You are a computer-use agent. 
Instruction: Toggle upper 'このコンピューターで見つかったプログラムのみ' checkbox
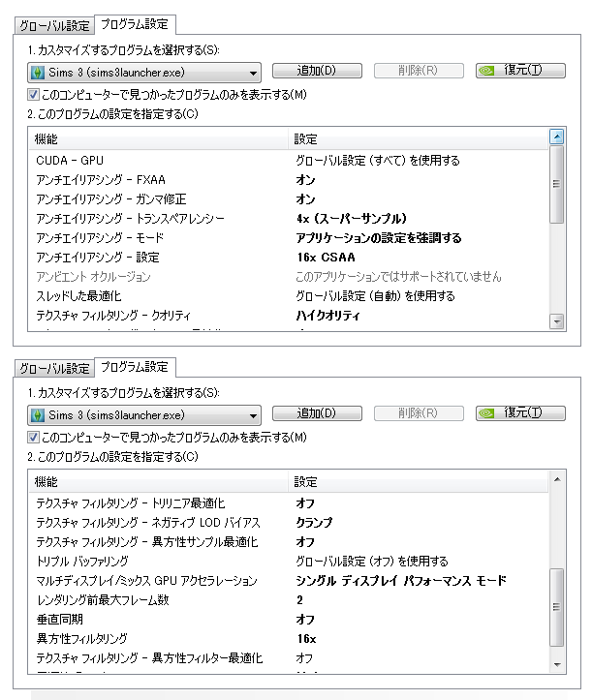coord(33,95)
